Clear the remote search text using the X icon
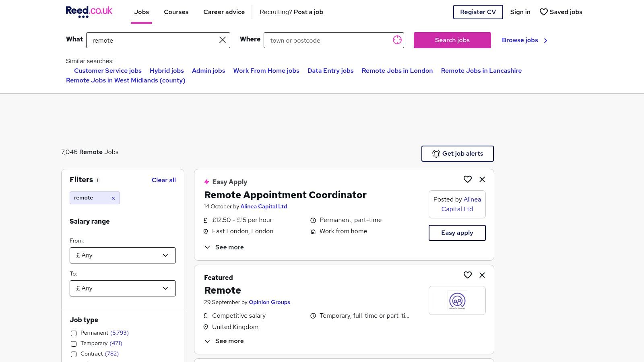The image size is (644, 362). click(x=222, y=40)
